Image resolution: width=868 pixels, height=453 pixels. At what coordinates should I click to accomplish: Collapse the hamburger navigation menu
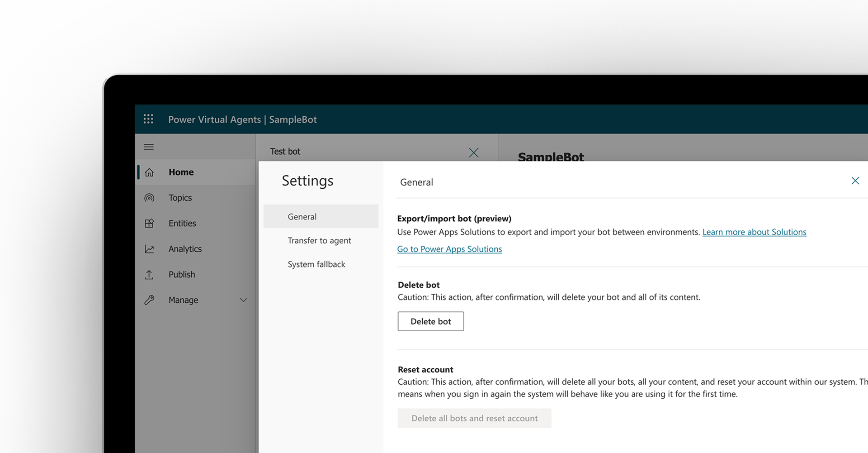pos(149,147)
